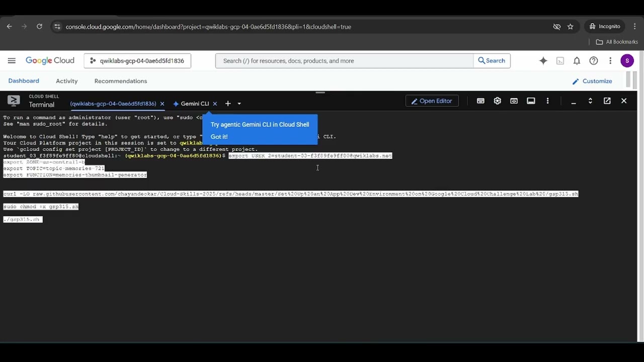Expand the new tab dropdown arrow
The height and width of the screenshot is (362, 644).
coord(239,104)
